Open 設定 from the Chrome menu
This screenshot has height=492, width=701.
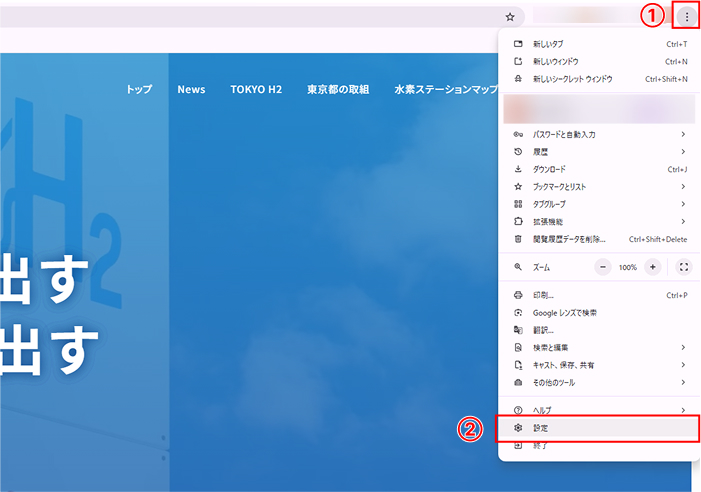click(599, 428)
